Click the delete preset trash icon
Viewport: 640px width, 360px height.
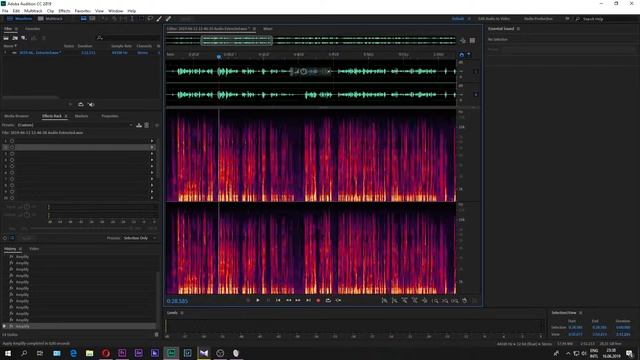point(147,125)
